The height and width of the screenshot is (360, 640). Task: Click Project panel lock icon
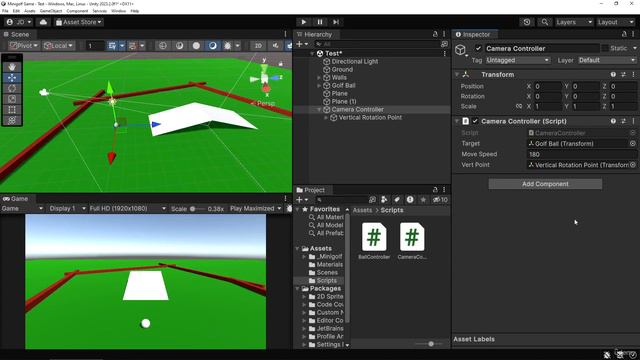point(435,190)
